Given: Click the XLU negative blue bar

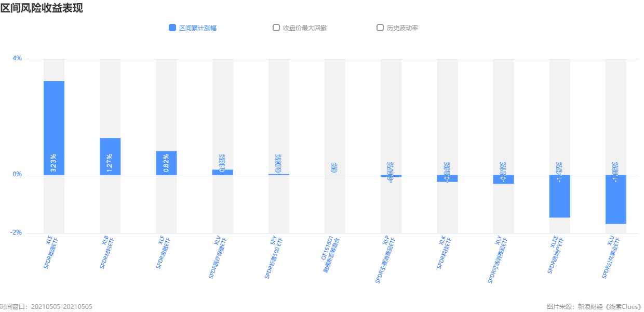Looking at the screenshot, I should pos(615,199).
